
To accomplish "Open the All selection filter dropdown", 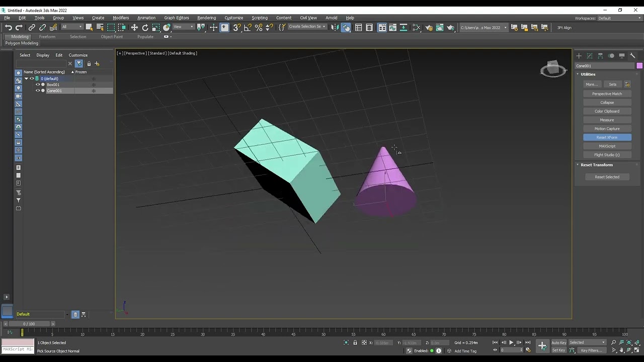I will pos(72,27).
